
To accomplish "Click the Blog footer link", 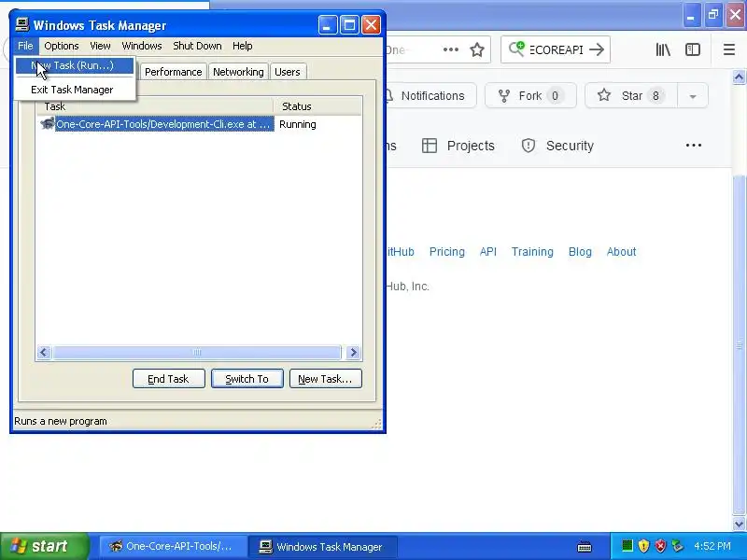I will pos(580,251).
